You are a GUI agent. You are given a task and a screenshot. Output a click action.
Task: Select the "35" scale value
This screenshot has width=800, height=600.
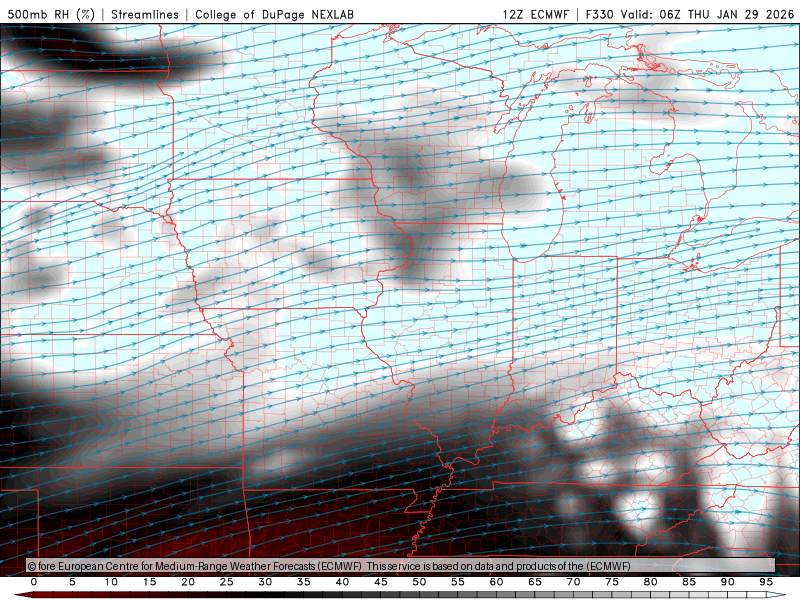[304, 582]
